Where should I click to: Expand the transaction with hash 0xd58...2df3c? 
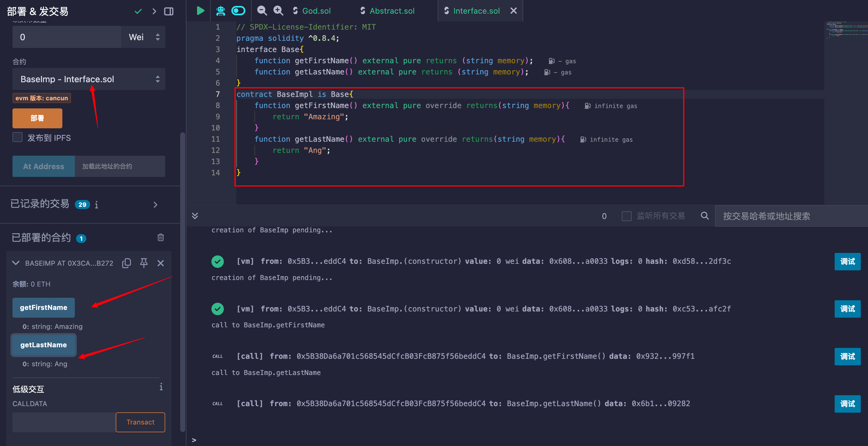[x=484, y=261]
